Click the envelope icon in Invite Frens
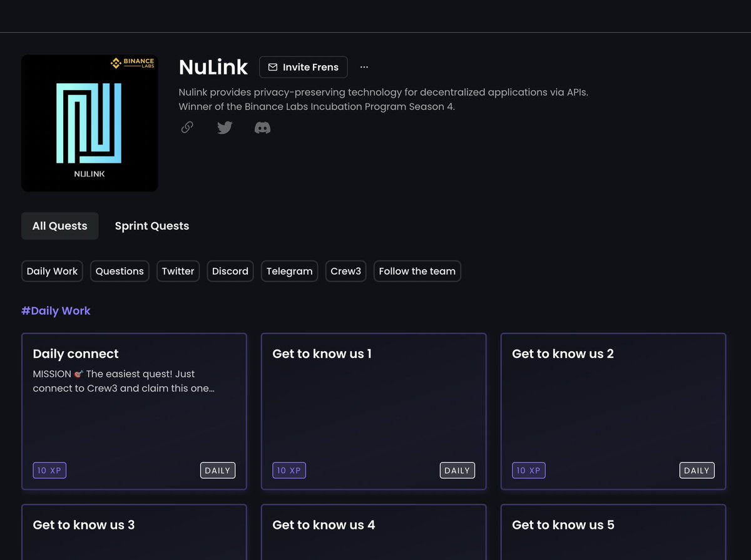This screenshot has height=560, width=751. tap(273, 67)
